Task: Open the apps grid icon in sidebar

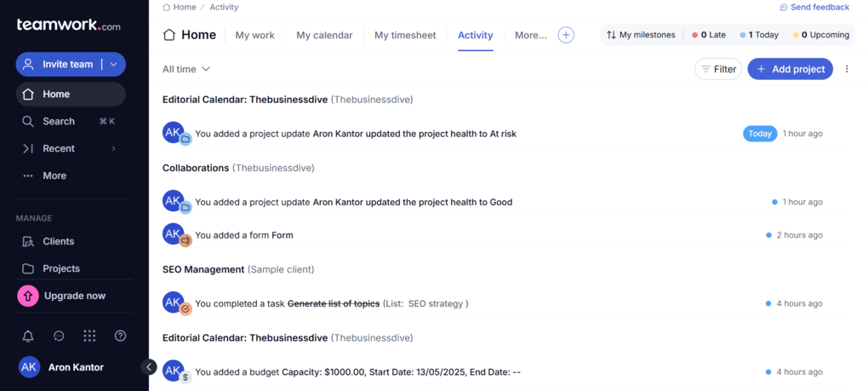Action: tap(89, 336)
